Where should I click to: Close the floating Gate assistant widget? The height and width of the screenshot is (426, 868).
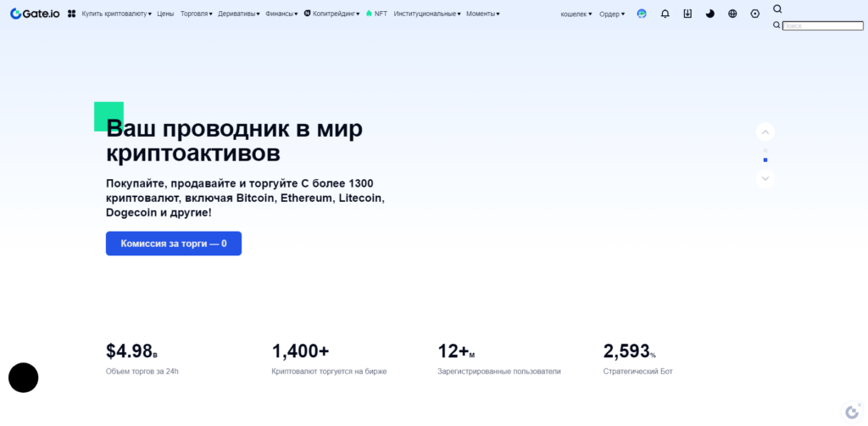click(x=860, y=405)
